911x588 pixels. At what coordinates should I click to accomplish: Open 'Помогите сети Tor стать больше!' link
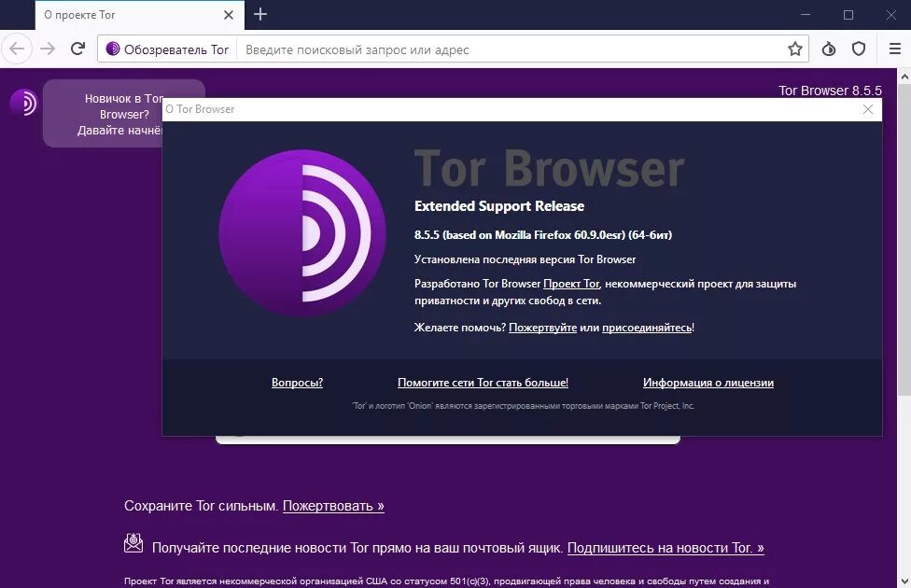click(x=483, y=383)
